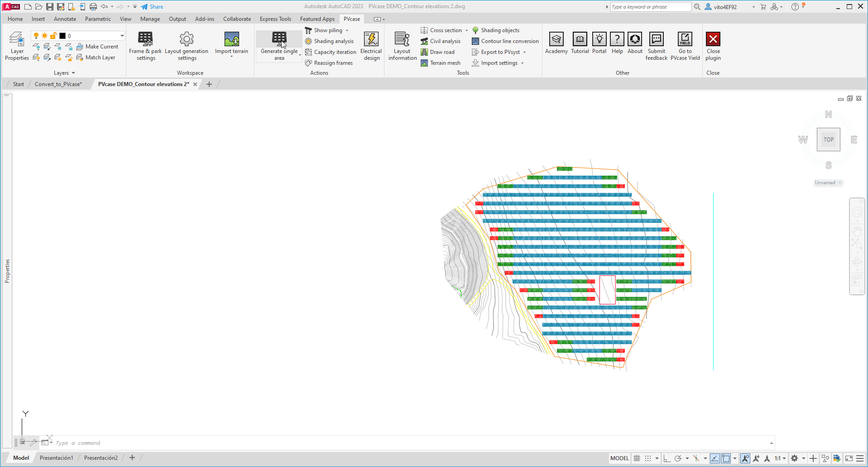Open the Electrical design tool
This screenshot has height=467, width=868.
371,45
